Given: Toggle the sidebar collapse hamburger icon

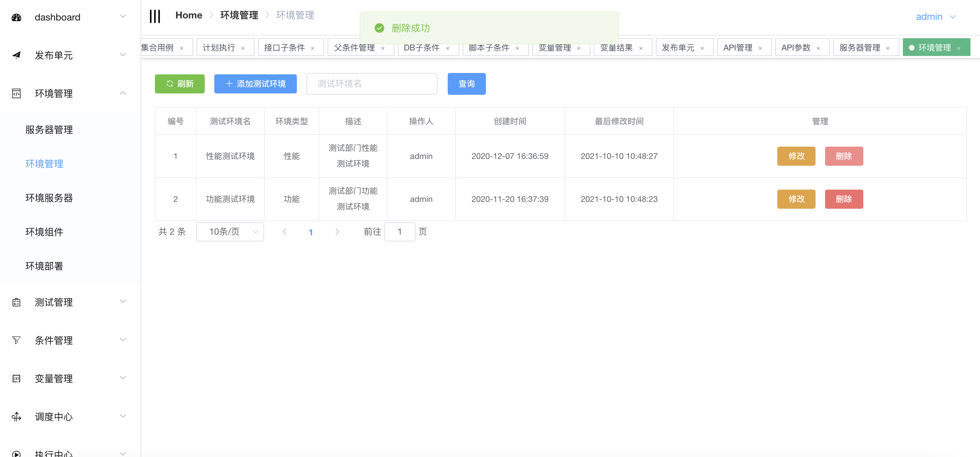Looking at the screenshot, I should (x=155, y=16).
